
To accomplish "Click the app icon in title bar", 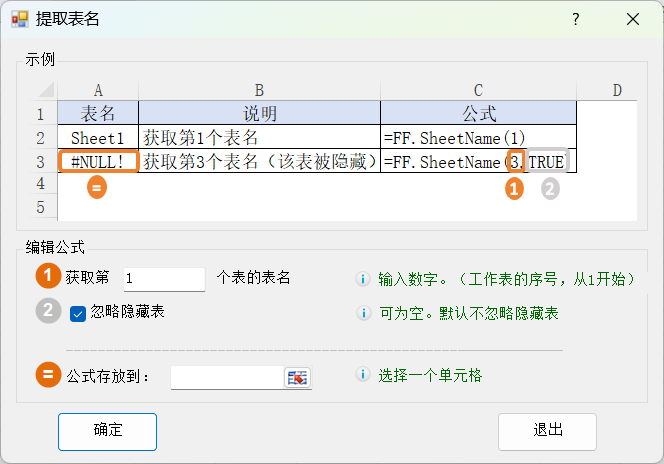I will tap(19, 20).
